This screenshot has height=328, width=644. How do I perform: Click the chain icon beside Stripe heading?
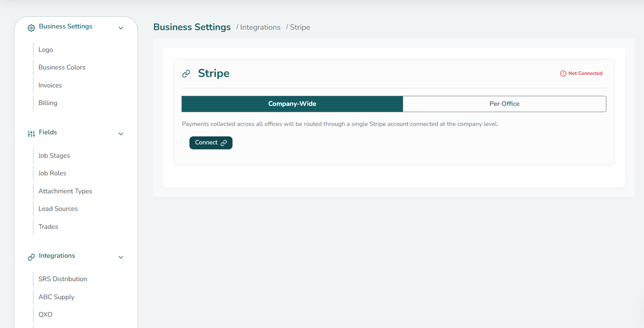pos(186,74)
